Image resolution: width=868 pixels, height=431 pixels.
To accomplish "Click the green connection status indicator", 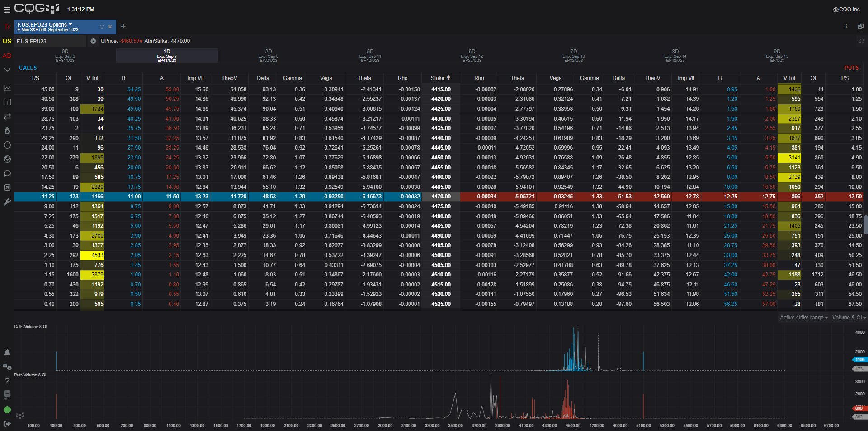I will pos(7,410).
